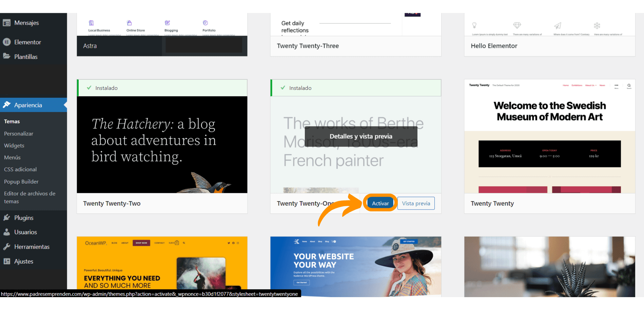This screenshot has height=310, width=644.
Task: Click the Elementor logo icon
Action: tap(7, 42)
